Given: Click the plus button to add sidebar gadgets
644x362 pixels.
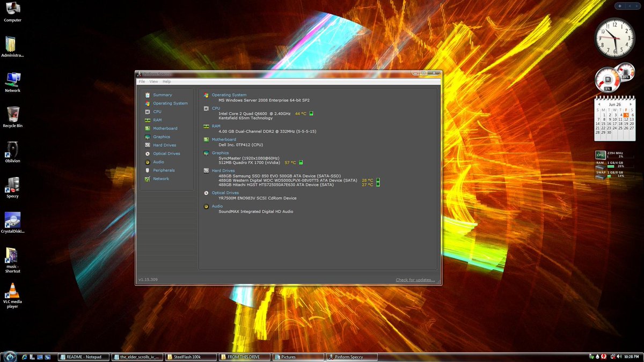Looking at the screenshot, I should (x=620, y=6).
